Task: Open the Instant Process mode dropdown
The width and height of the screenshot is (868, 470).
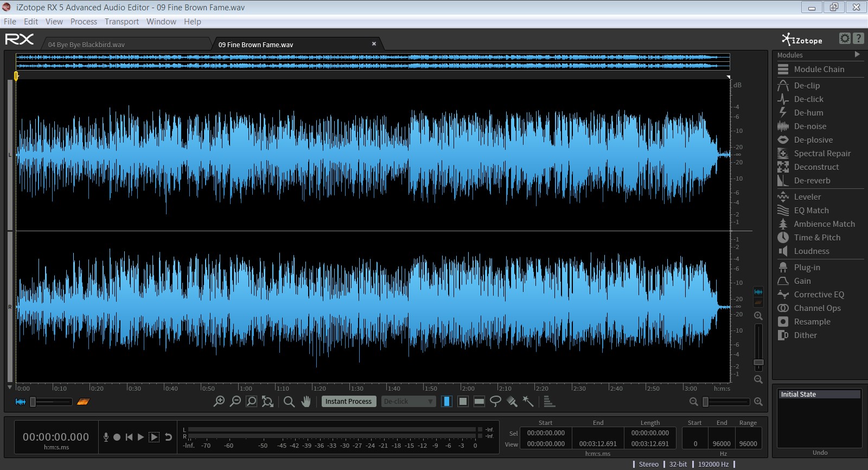Action: click(x=409, y=402)
